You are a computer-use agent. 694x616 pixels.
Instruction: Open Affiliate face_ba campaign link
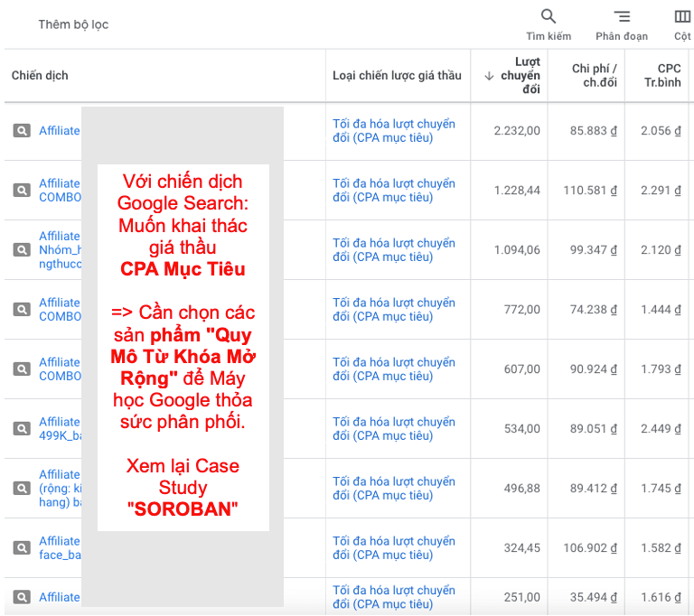pos(60,548)
